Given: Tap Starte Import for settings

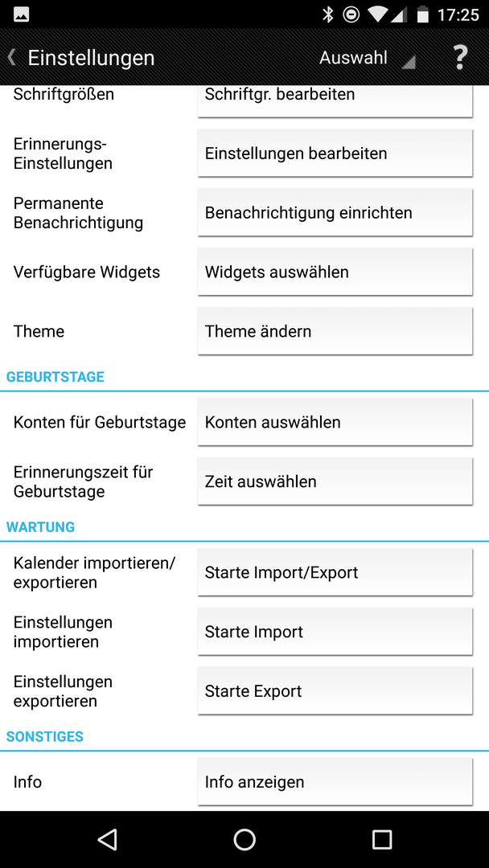Looking at the screenshot, I should point(335,632).
